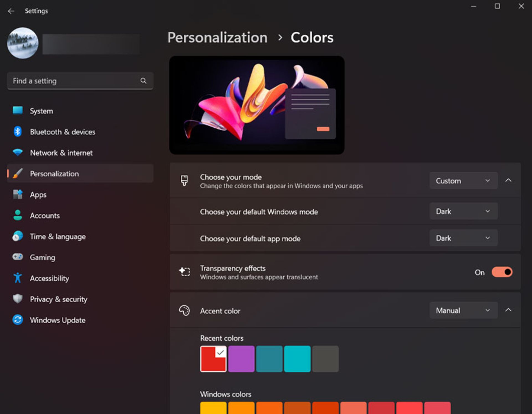Open Accounts using the person icon
The width and height of the screenshot is (532, 414).
(x=17, y=215)
